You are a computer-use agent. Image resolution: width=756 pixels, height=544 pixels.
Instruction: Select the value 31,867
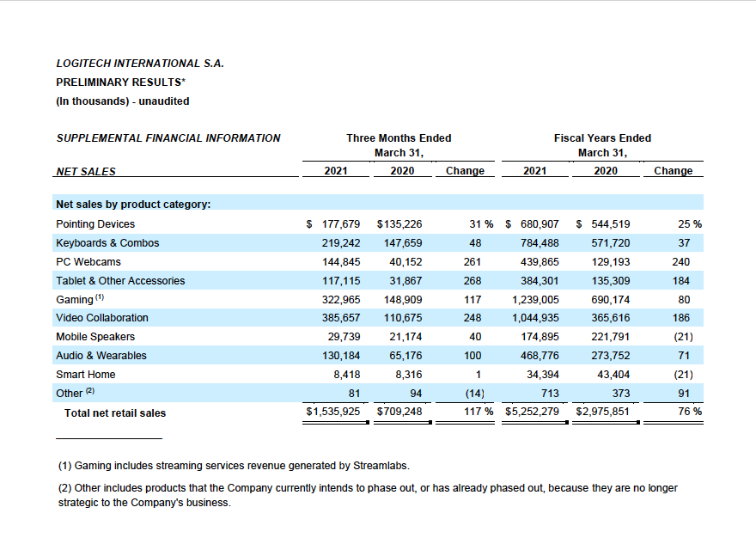pos(405,281)
